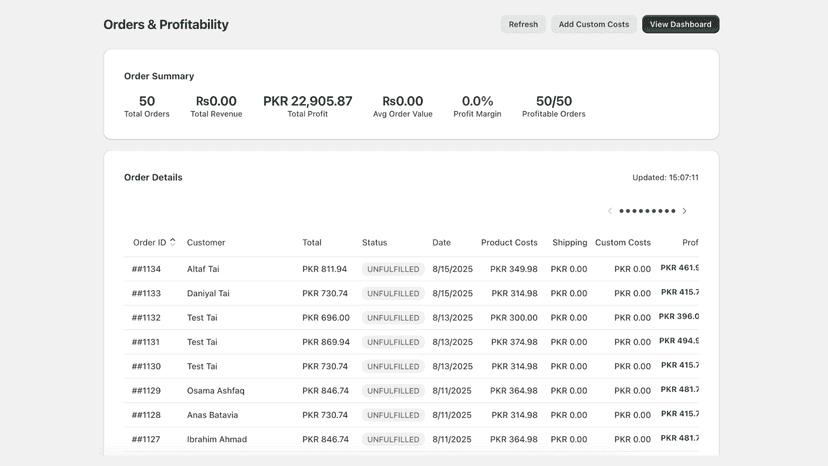Click the Profit Margin 0.0% value

pyautogui.click(x=477, y=101)
